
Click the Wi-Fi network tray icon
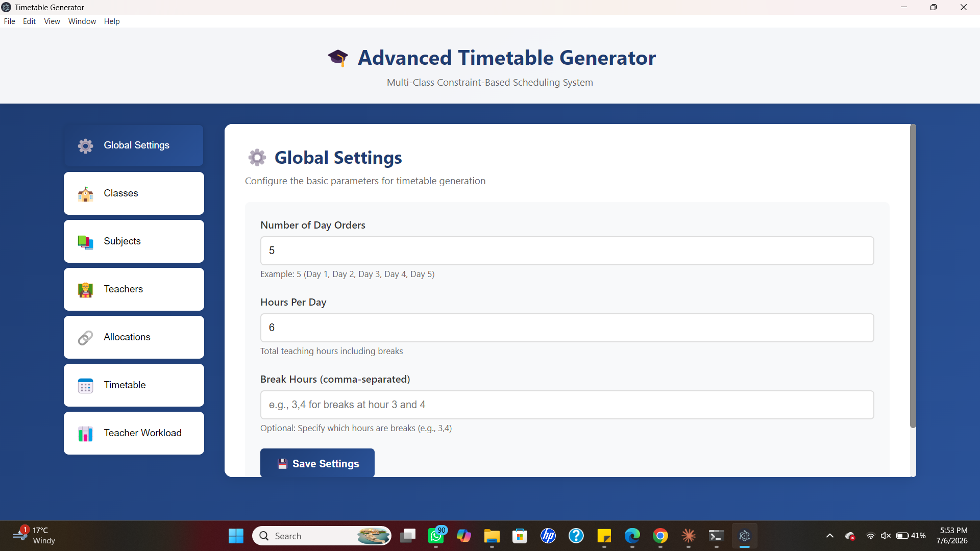point(871,536)
